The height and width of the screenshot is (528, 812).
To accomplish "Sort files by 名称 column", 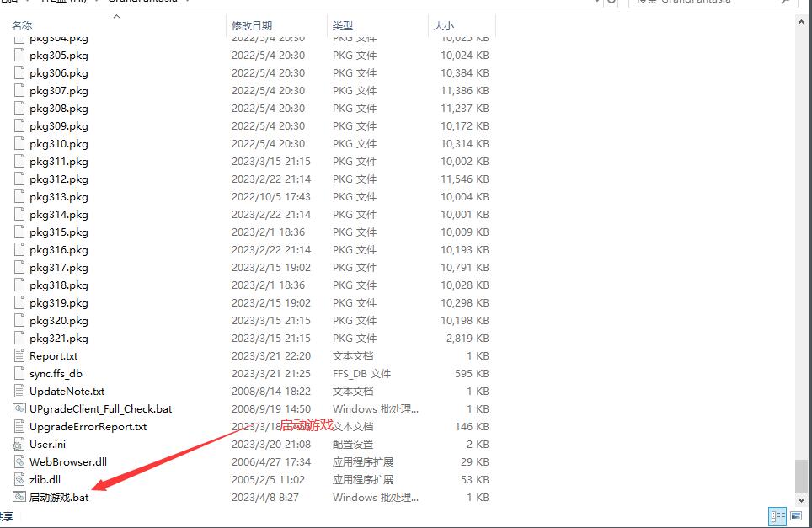I will tap(22, 26).
